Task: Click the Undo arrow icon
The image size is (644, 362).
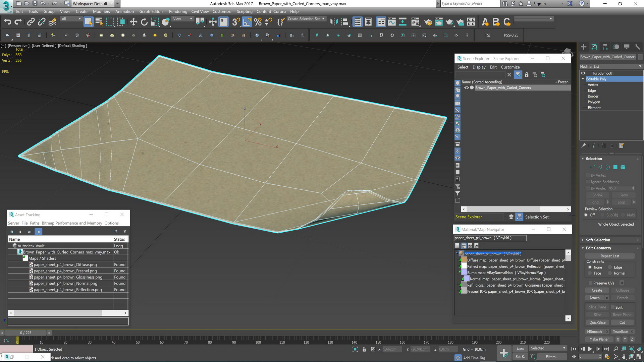Action: [7, 22]
